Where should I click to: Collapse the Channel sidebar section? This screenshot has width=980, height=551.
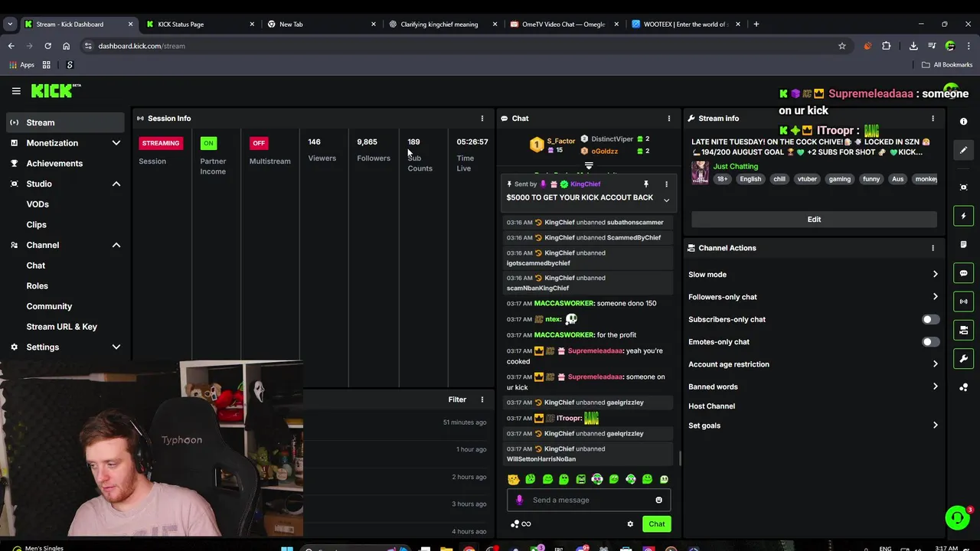(116, 245)
